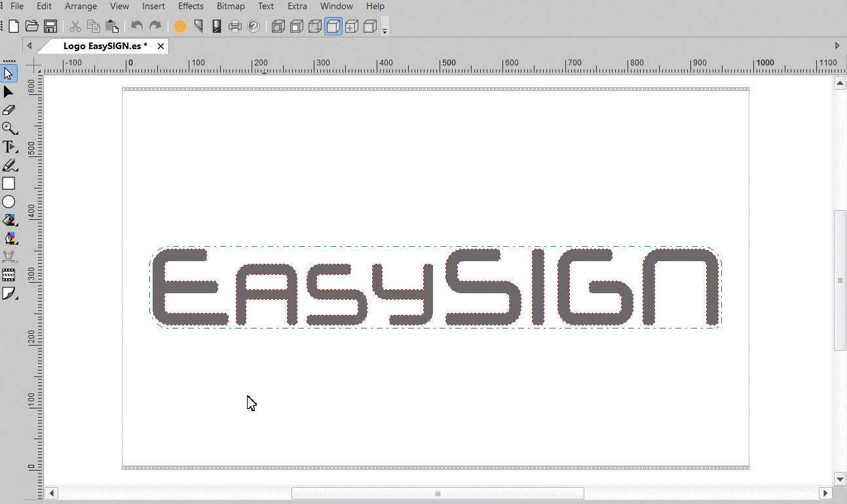Select the eraser tool
Image resolution: width=847 pixels, height=504 pixels.
9,110
